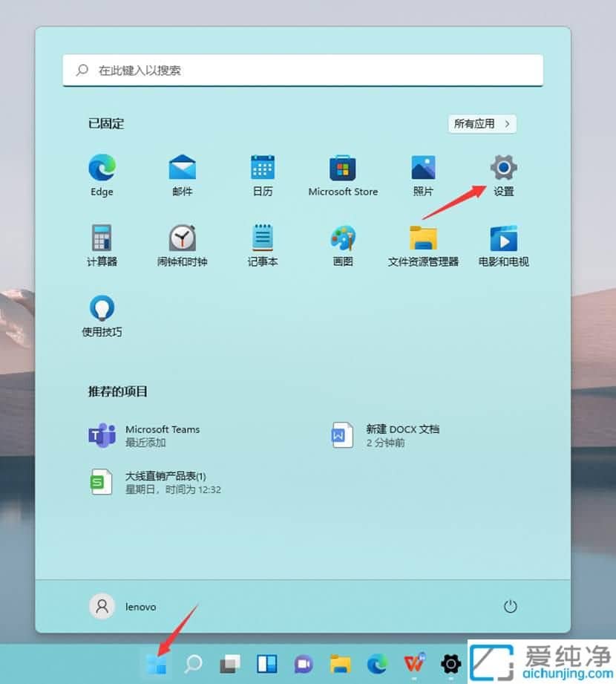Screen dimensions: 616x684
Task: Click the 2 分钟前 timestamp text
Action: click(x=385, y=443)
